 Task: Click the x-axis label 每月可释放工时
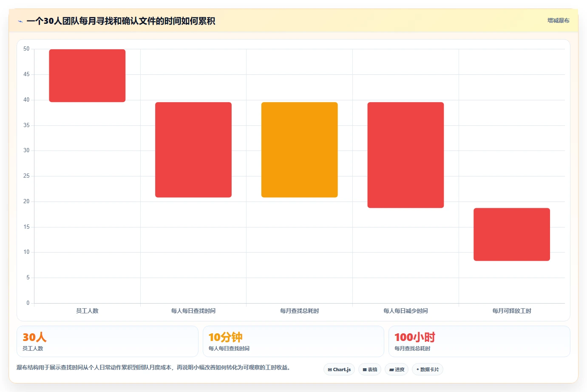pos(512,311)
